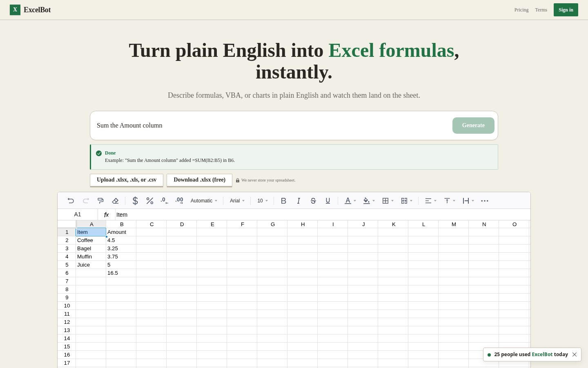Click the formula bar showing Item
Image resolution: width=588 pixels, height=368 pixels.
[x=323, y=215]
